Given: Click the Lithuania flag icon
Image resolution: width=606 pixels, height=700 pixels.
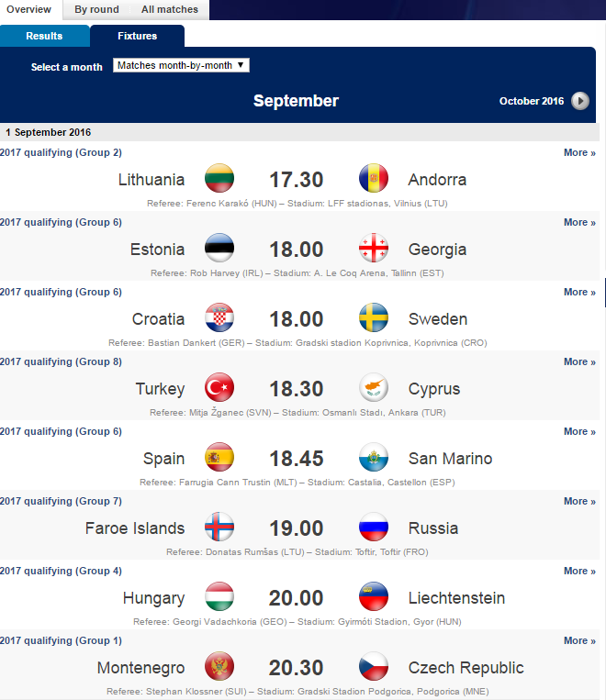Looking at the screenshot, I should [219, 179].
